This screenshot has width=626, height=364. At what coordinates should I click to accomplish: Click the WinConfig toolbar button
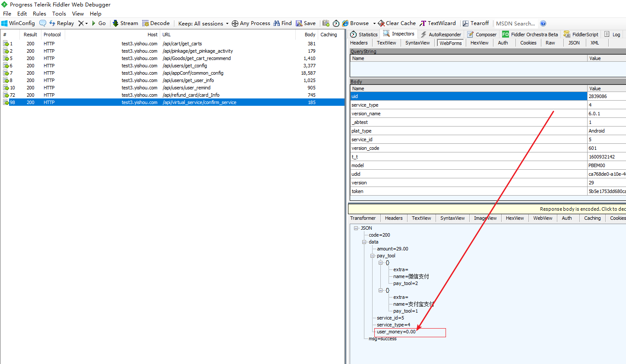[x=18, y=23]
